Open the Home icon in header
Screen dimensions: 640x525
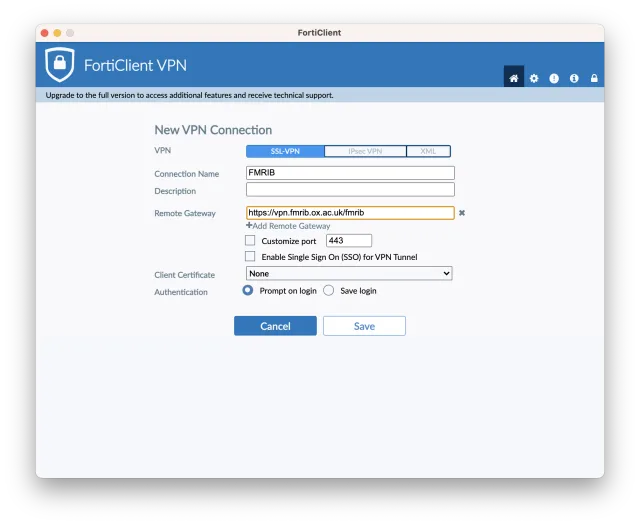tap(513, 78)
